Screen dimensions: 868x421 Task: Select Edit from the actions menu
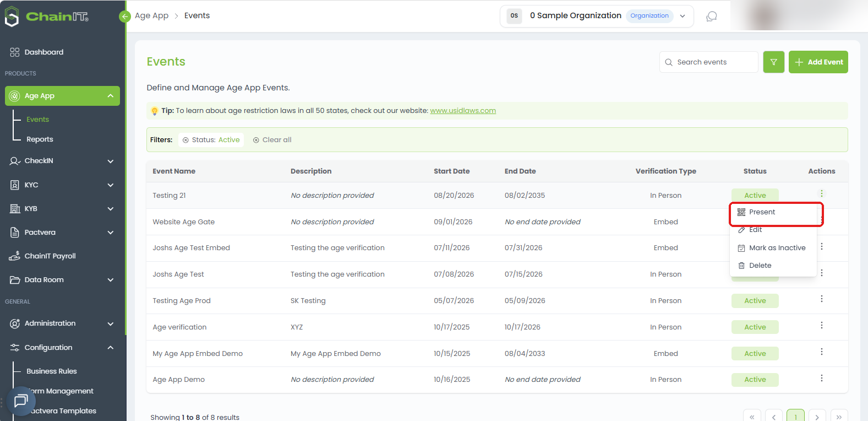tap(773, 230)
